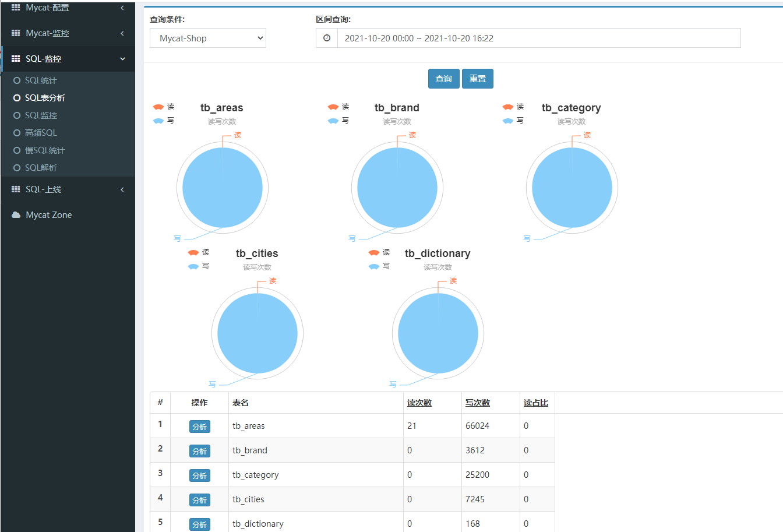Open the Mycat-配置 sidebar menu

pyautogui.click(x=68, y=8)
